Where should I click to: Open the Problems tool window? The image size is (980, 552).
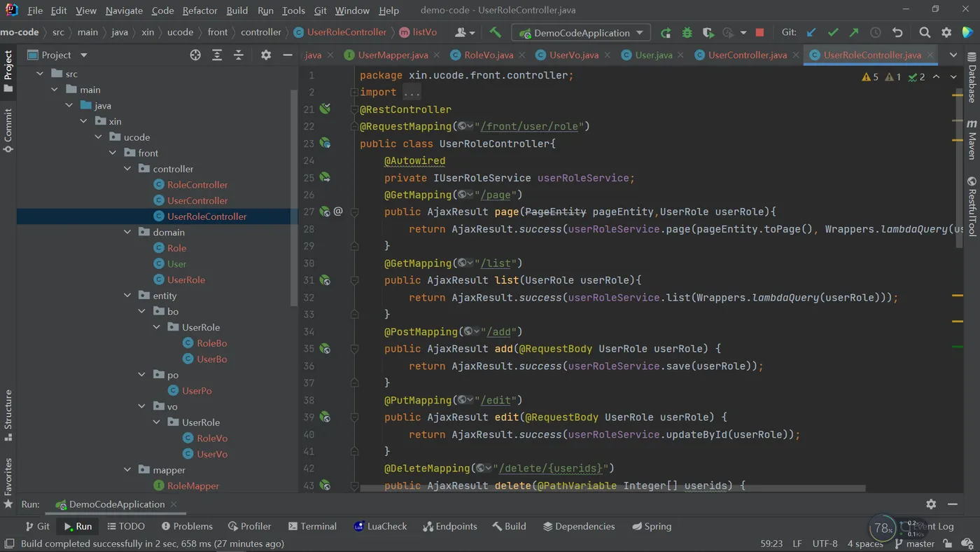(x=187, y=526)
